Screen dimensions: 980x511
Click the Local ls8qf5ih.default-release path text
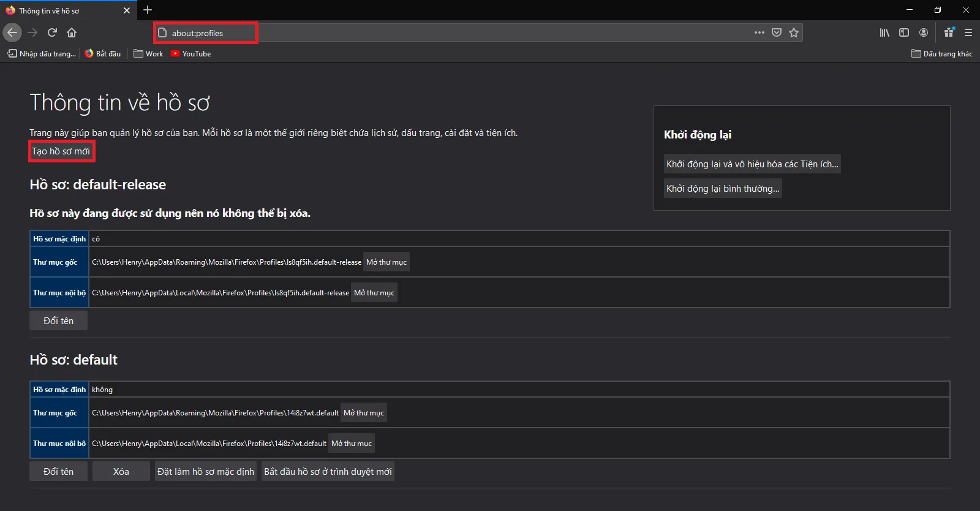[x=221, y=293]
